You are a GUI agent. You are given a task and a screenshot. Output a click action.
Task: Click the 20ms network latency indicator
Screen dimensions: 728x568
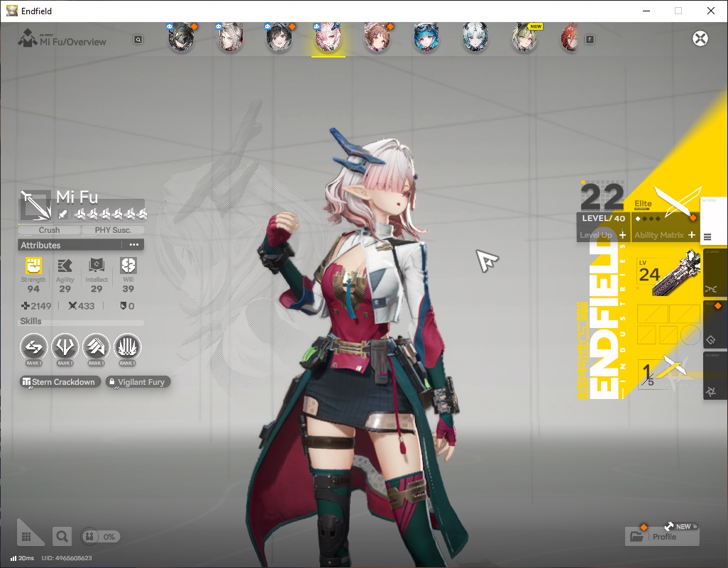pos(22,558)
